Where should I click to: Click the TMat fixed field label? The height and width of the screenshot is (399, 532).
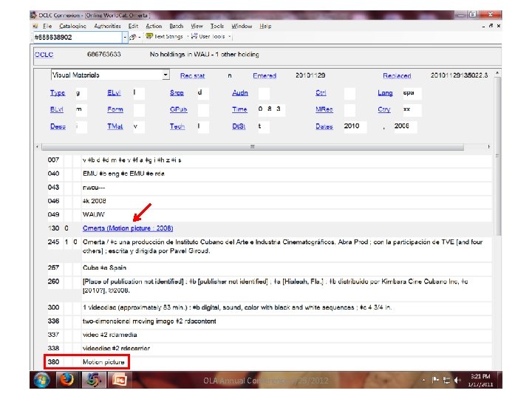[x=115, y=126]
